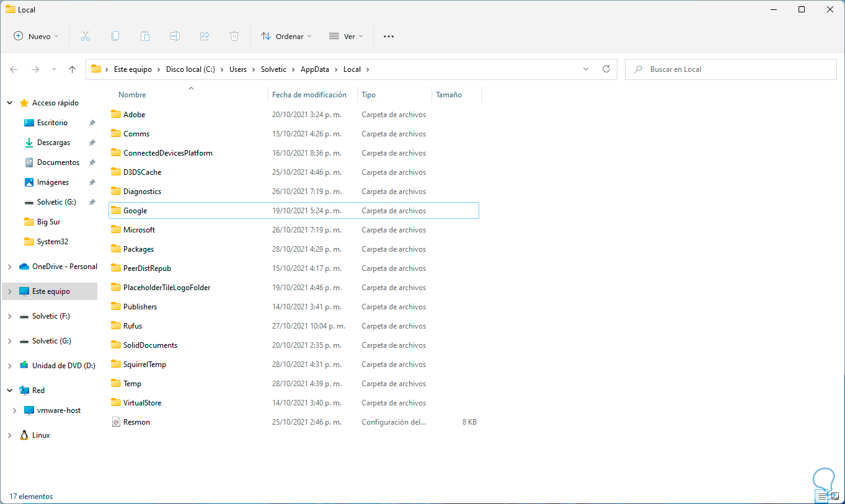Click the pin icon beside Documentos
The height and width of the screenshot is (504, 845).
pos(92,162)
